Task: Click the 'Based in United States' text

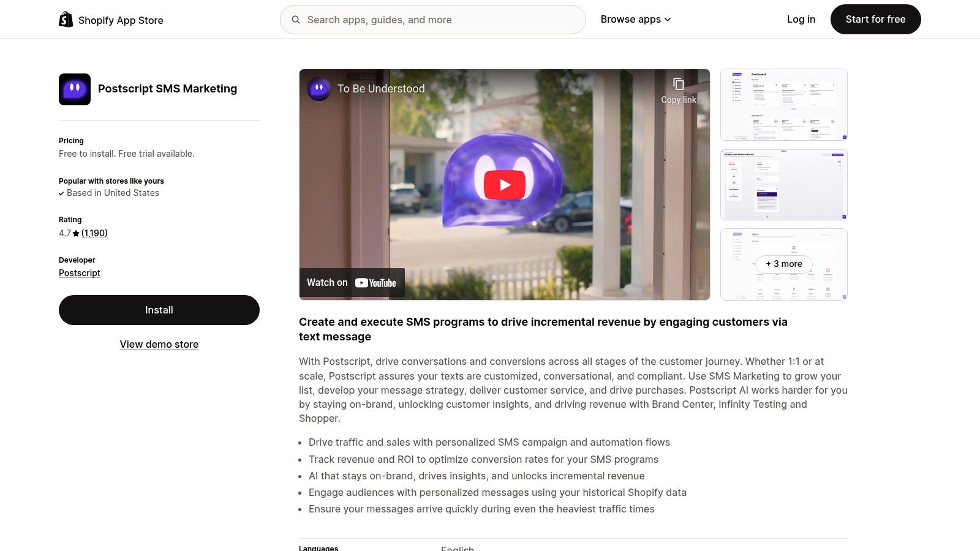Action: coord(113,193)
